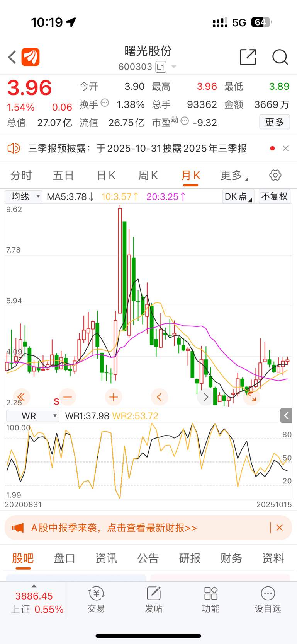Change 不复权 adjustment setting
The image size is (297, 644).
tap(275, 196)
